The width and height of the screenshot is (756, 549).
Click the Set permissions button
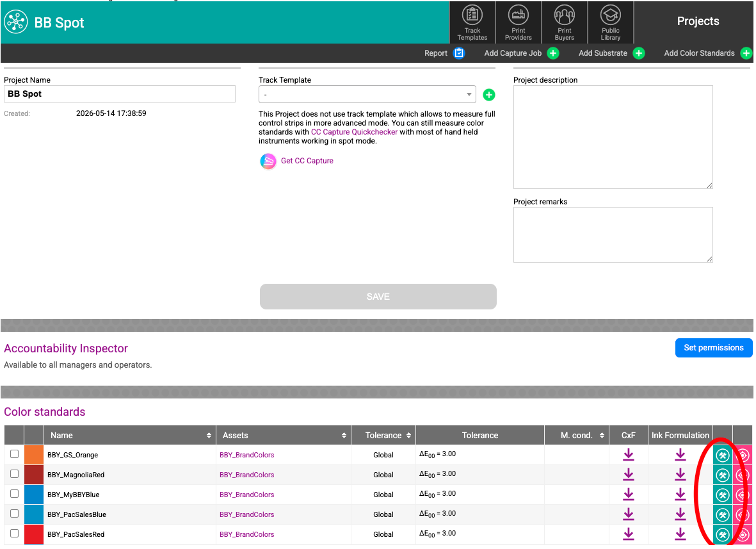point(714,348)
